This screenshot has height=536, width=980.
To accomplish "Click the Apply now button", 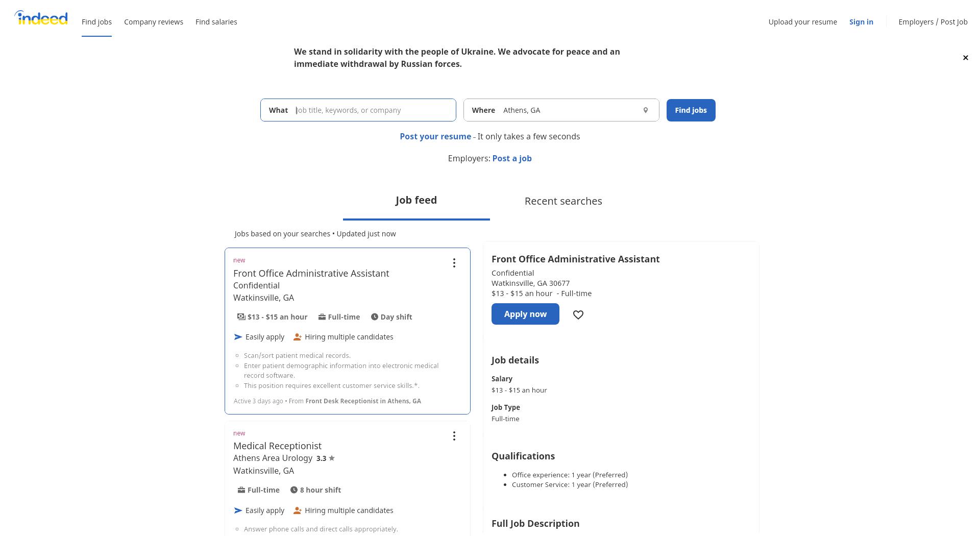I will coord(525,314).
